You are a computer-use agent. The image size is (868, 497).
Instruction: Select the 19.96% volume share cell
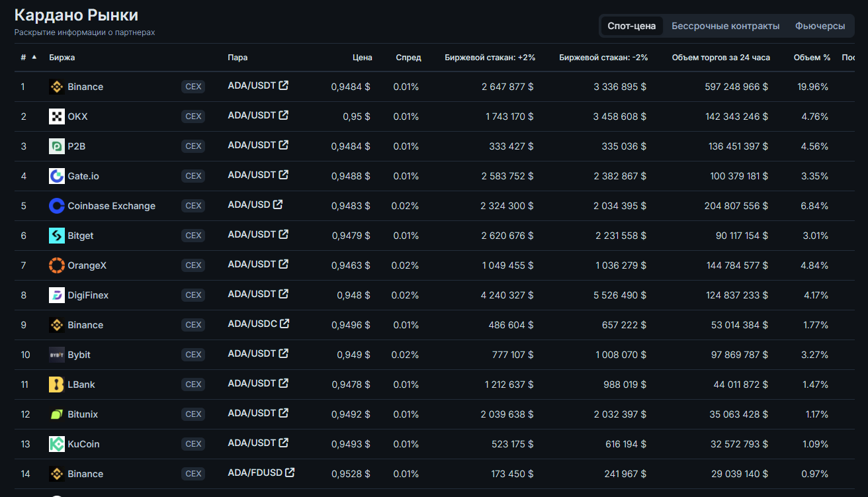tap(813, 87)
